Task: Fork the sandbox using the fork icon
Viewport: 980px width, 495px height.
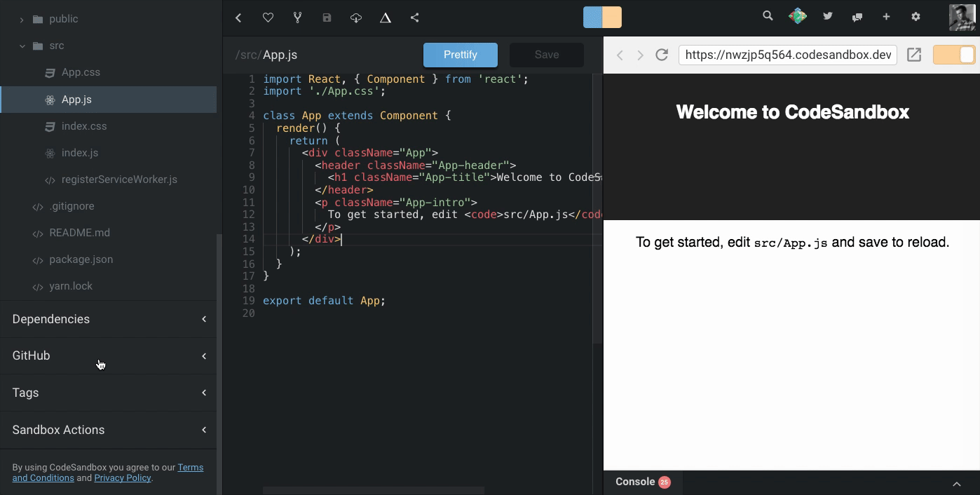Action: pos(297,18)
